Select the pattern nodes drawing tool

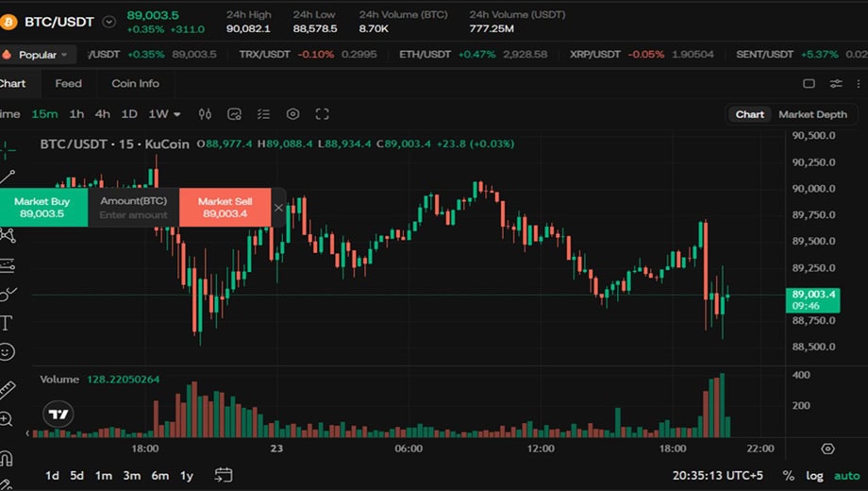[8, 235]
